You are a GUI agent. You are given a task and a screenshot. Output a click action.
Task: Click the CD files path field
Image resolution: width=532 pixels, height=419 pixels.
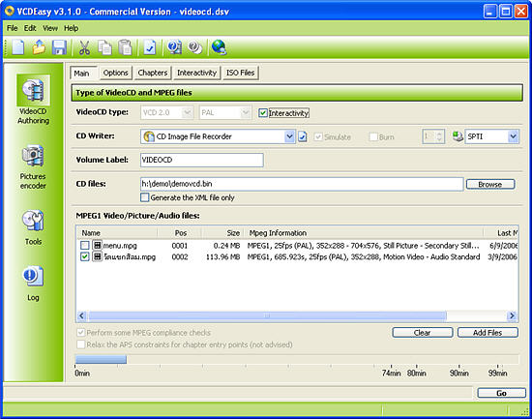coord(302,184)
